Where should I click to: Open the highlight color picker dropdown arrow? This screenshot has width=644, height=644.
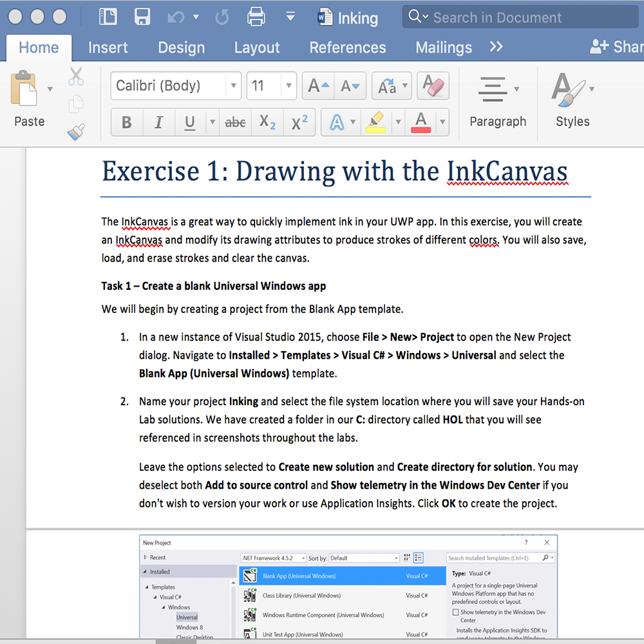(398, 122)
